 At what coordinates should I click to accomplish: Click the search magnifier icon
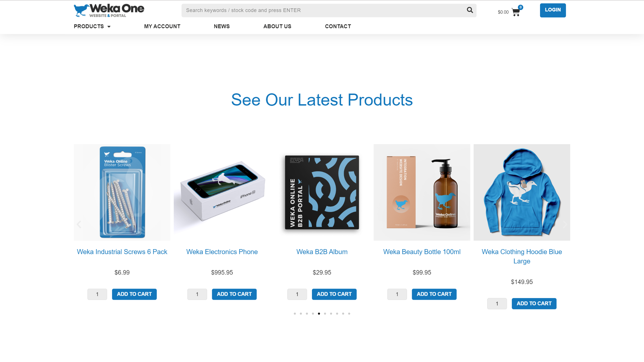click(x=470, y=10)
